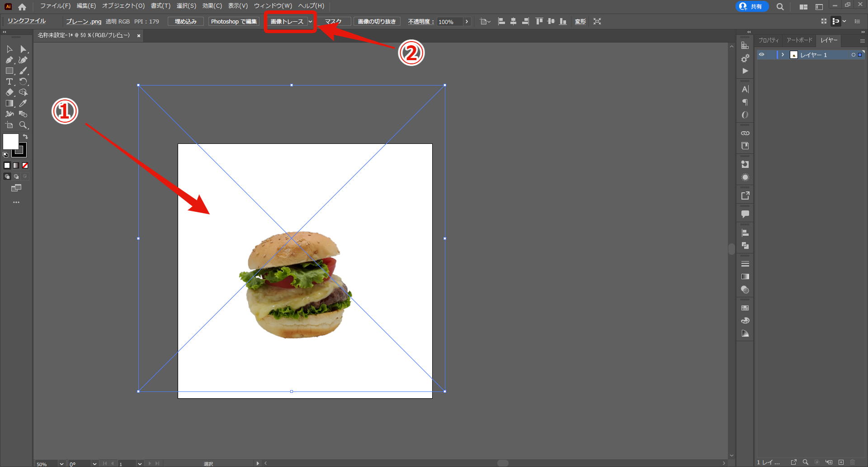The height and width of the screenshot is (467, 868).
Task: Select the Pen tool
Action: (x=9, y=60)
